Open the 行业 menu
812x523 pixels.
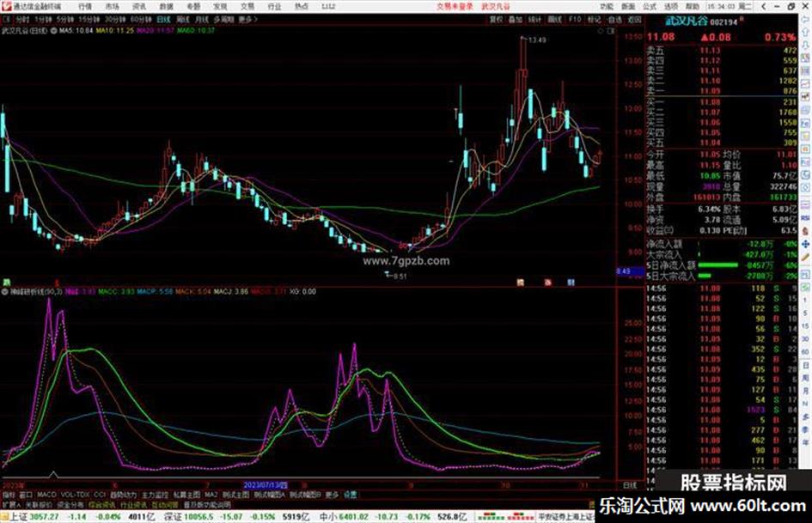tap(274, 6)
